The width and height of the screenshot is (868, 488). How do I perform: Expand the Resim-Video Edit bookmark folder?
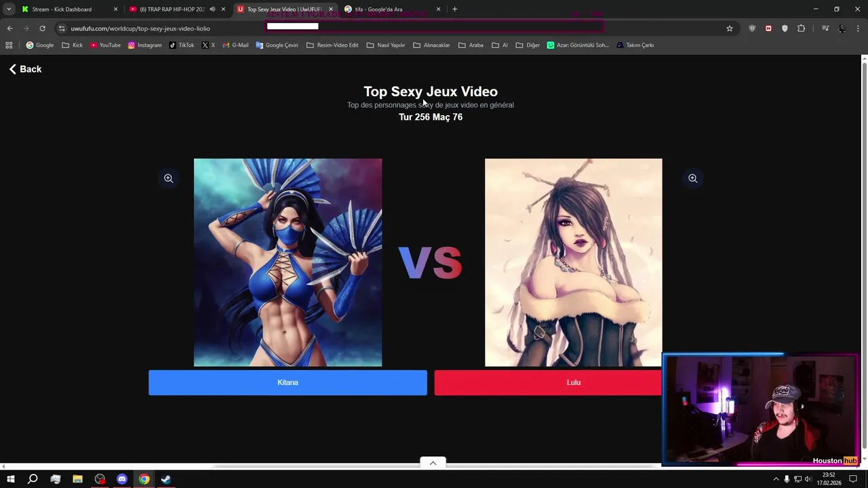point(332,45)
